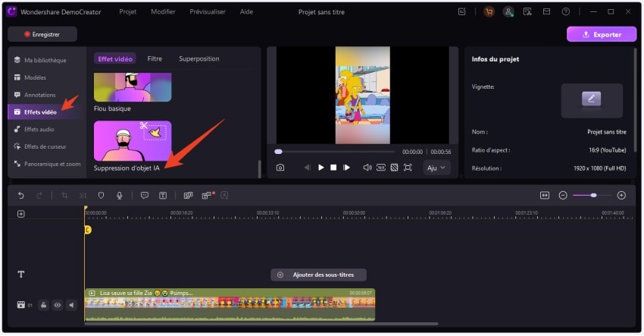Image resolution: width=644 pixels, height=336 pixels.
Task: Click the voice-over microphone icon
Action: tap(119, 196)
